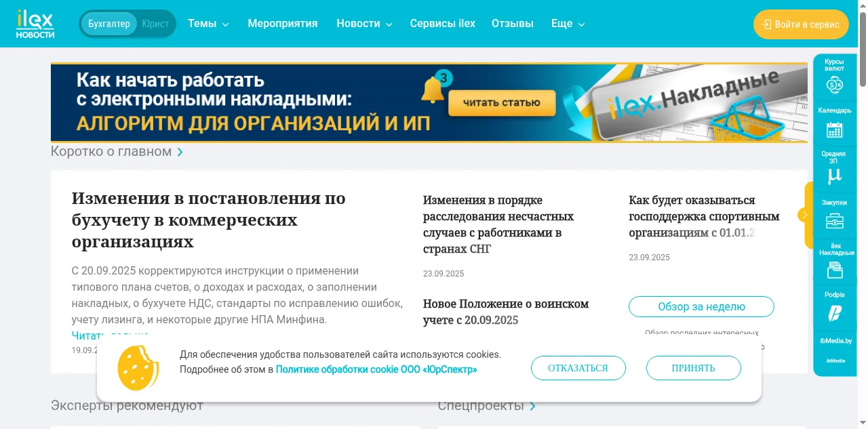Viewport: 868px width, 429px height.
Task: Open the Политике обработки cookie link
Action: click(376, 369)
